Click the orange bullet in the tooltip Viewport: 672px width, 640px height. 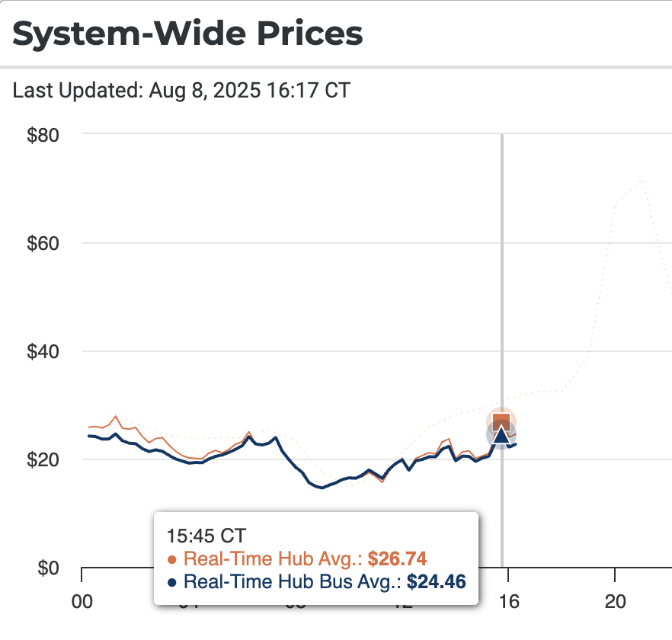coord(173,558)
